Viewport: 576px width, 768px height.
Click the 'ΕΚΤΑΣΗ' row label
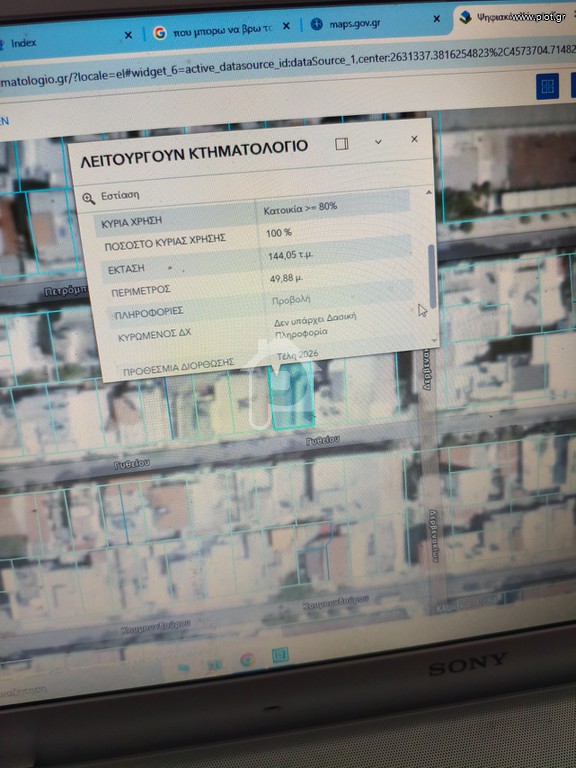click(126, 269)
